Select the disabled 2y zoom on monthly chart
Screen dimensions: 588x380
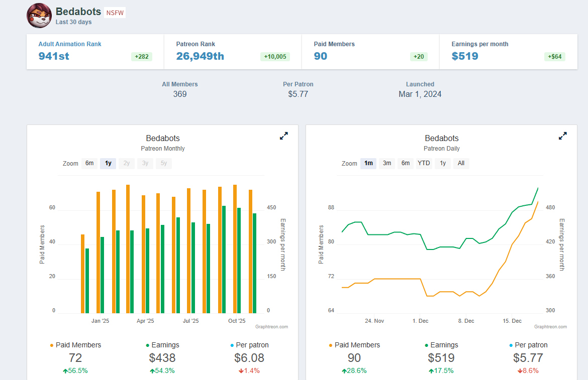[x=126, y=163]
